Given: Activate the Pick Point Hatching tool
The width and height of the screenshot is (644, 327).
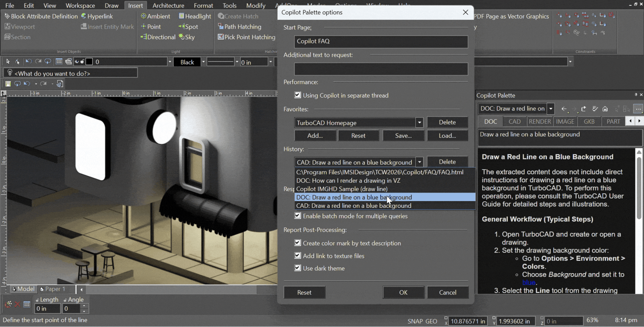Looking at the screenshot, I should [x=247, y=37].
